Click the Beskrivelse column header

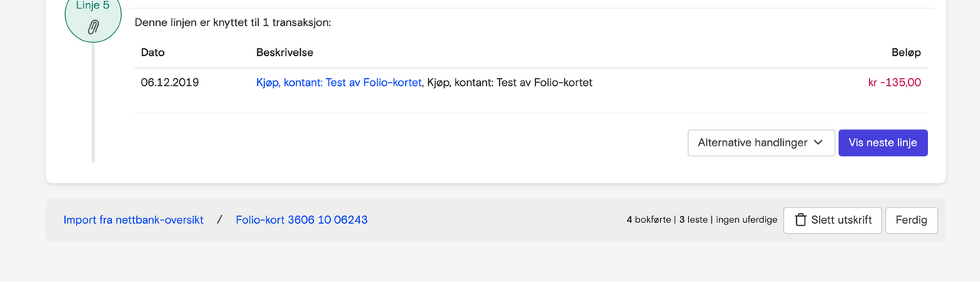click(x=285, y=53)
